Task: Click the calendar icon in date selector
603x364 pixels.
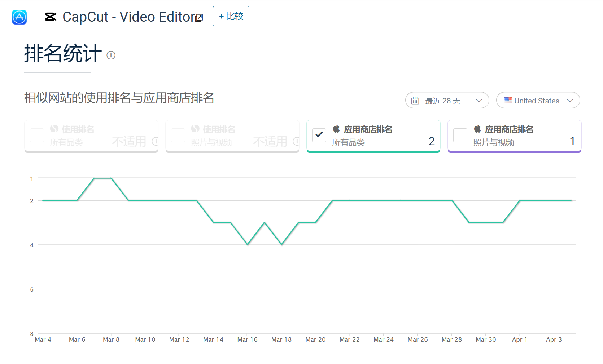Action: point(415,101)
